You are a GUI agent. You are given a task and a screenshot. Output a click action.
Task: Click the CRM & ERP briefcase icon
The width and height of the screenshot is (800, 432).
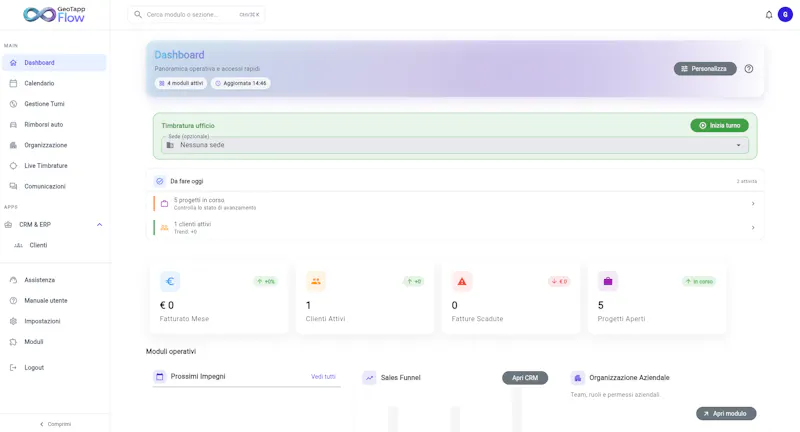click(8, 224)
